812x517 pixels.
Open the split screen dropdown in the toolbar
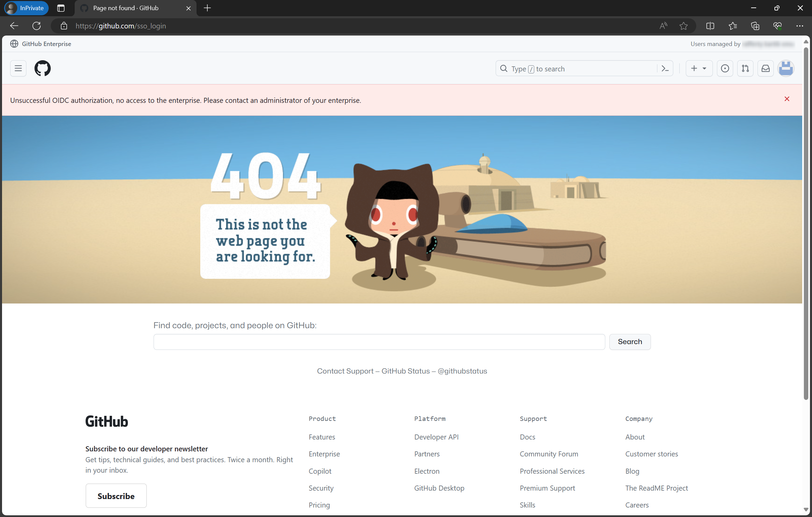point(710,26)
